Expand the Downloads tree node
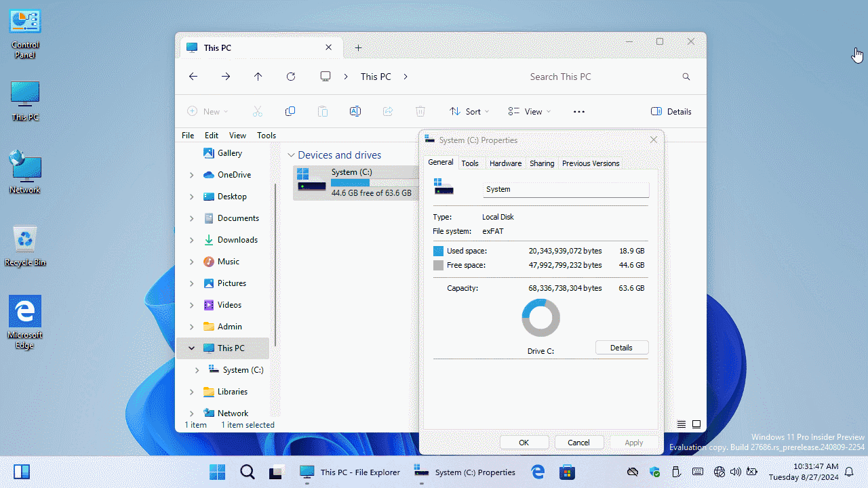868x488 pixels. [191, 240]
